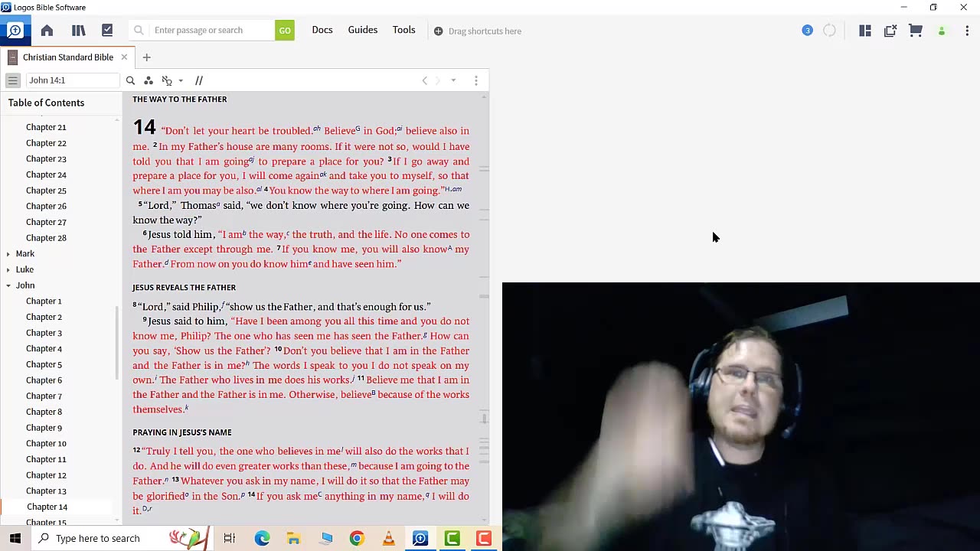Click heading JESUS REVEALS THE FATHER
Image resolution: width=980 pixels, height=551 pixels.
click(x=184, y=288)
